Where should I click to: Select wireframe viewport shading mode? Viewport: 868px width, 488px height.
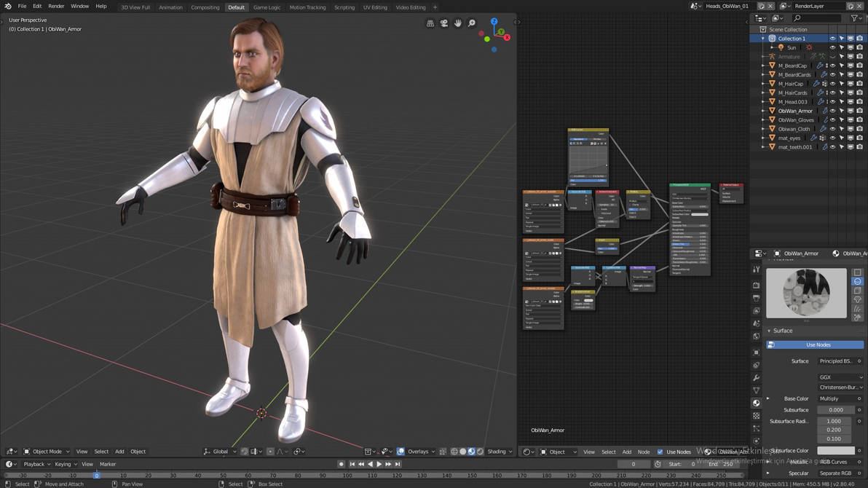(454, 452)
